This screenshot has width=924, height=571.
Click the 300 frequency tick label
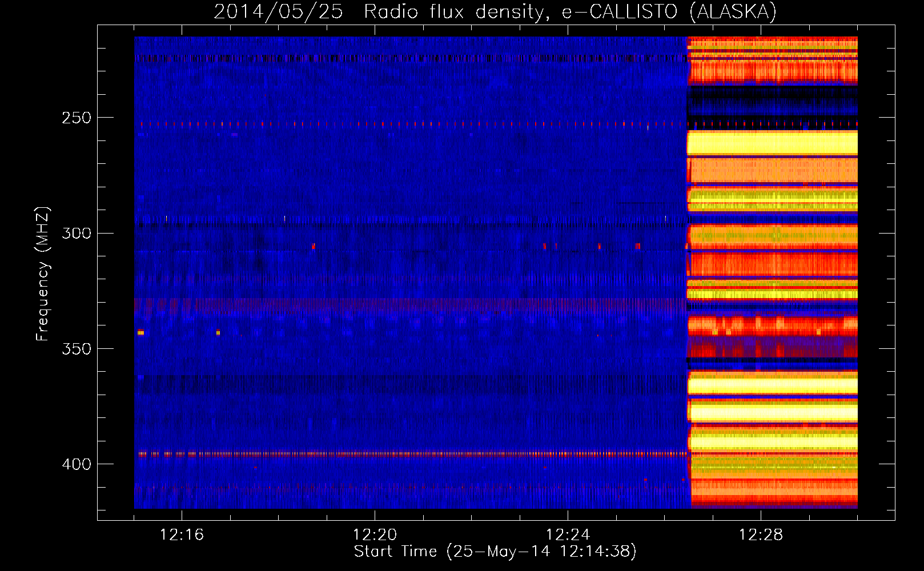click(77, 234)
